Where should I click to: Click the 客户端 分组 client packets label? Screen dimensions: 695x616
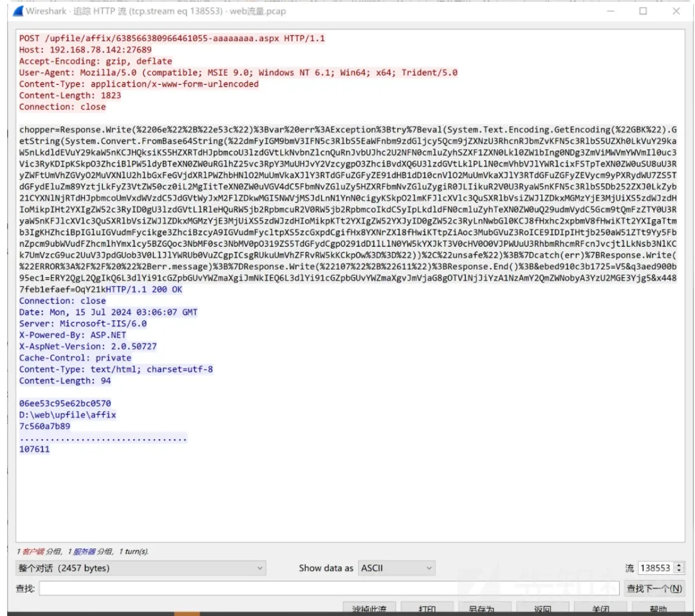click(42, 551)
